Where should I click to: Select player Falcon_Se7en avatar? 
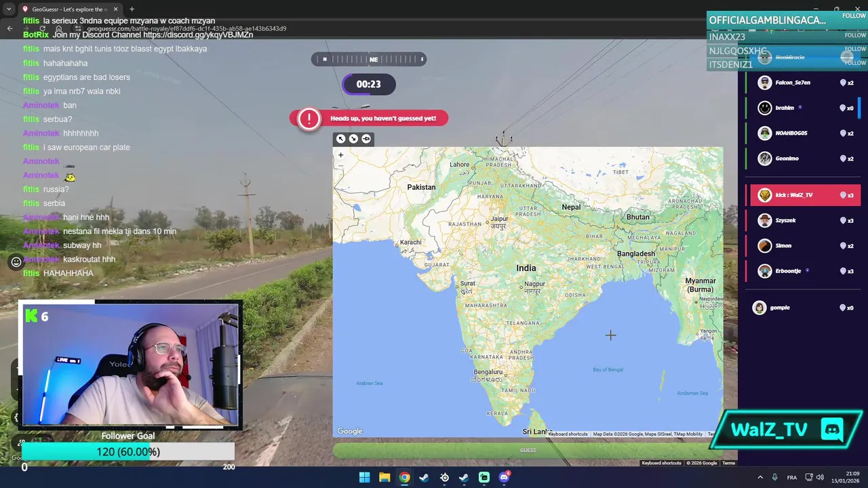pos(765,83)
